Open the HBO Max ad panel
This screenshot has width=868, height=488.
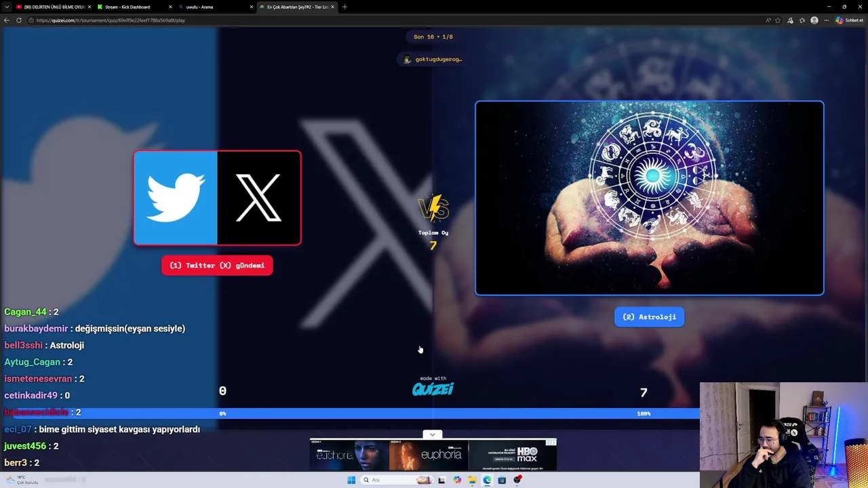(512, 455)
